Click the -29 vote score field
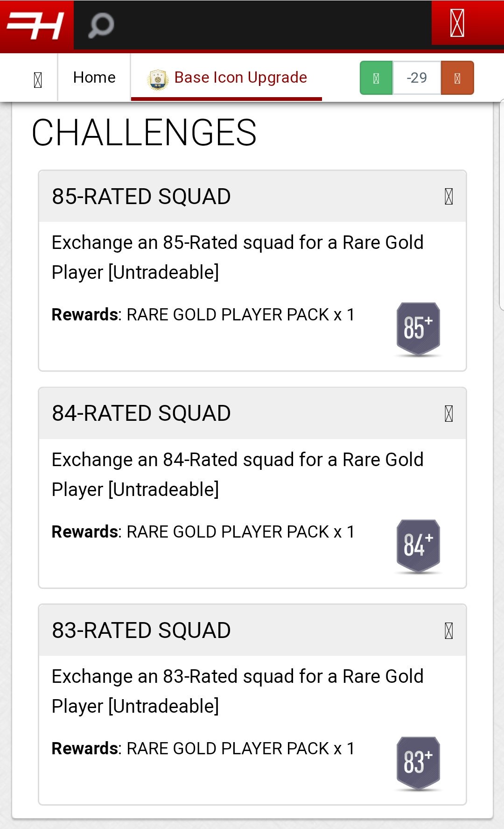The height and width of the screenshot is (829, 504). (x=417, y=78)
